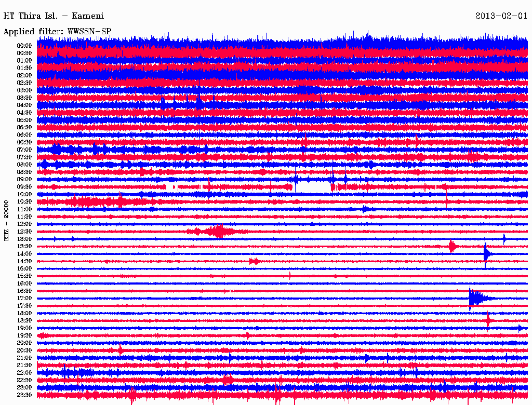Select the 17:00 time label
Viewport: 532px width, 405px height.
(24, 298)
